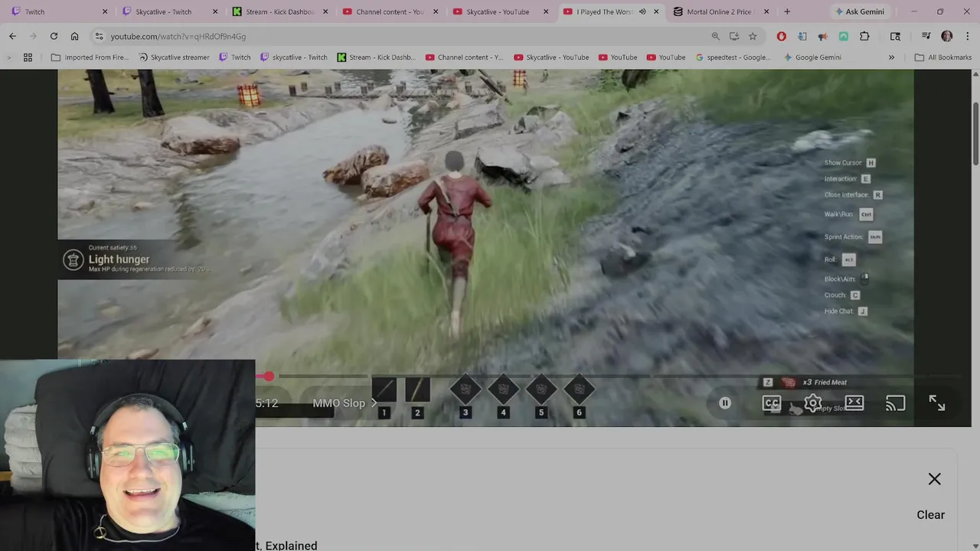Switch to the Channel content YouTube tab
Viewport: 980px width, 551px height.
(390, 11)
